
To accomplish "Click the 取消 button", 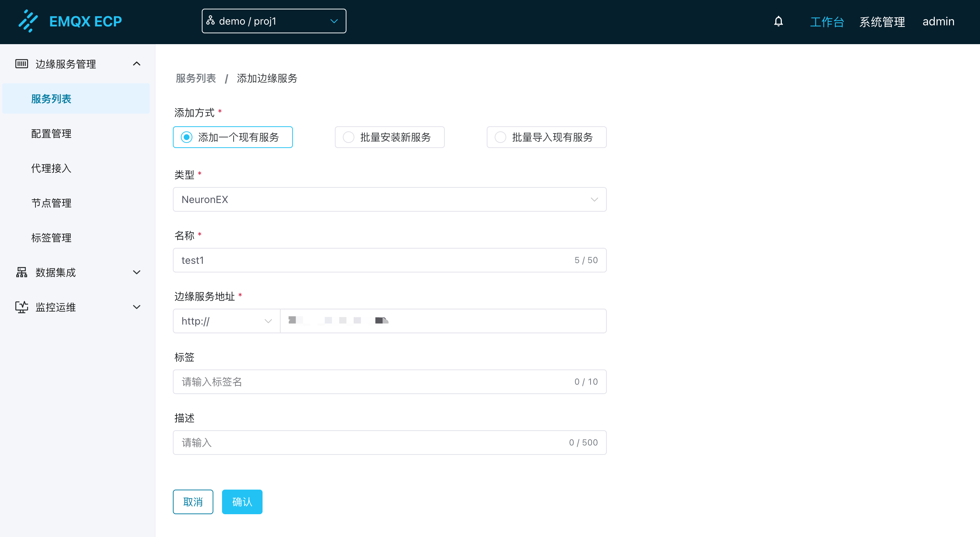I will (x=193, y=502).
